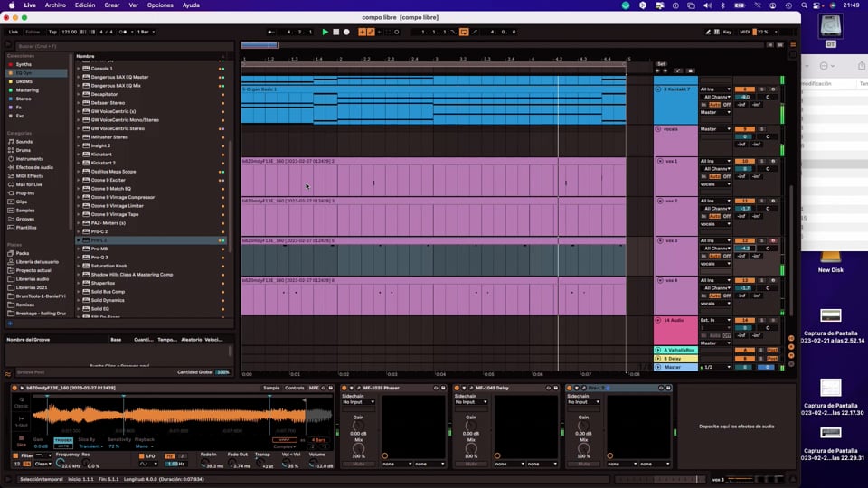Image resolution: width=868 pixels, height=488 pixels.
Task: Open the Packs place
Action: click(x=22, y=253)
